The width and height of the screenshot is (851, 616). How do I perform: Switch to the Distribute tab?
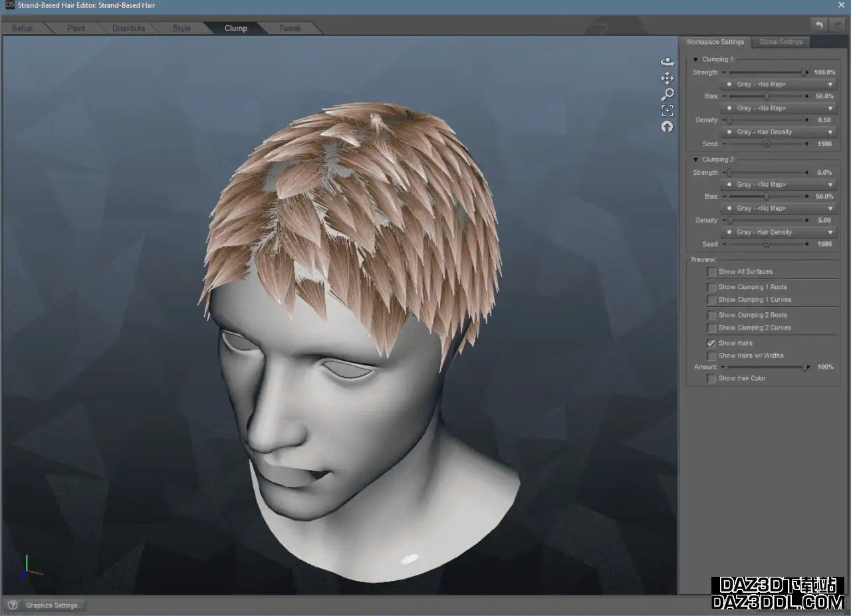[129, 29]
